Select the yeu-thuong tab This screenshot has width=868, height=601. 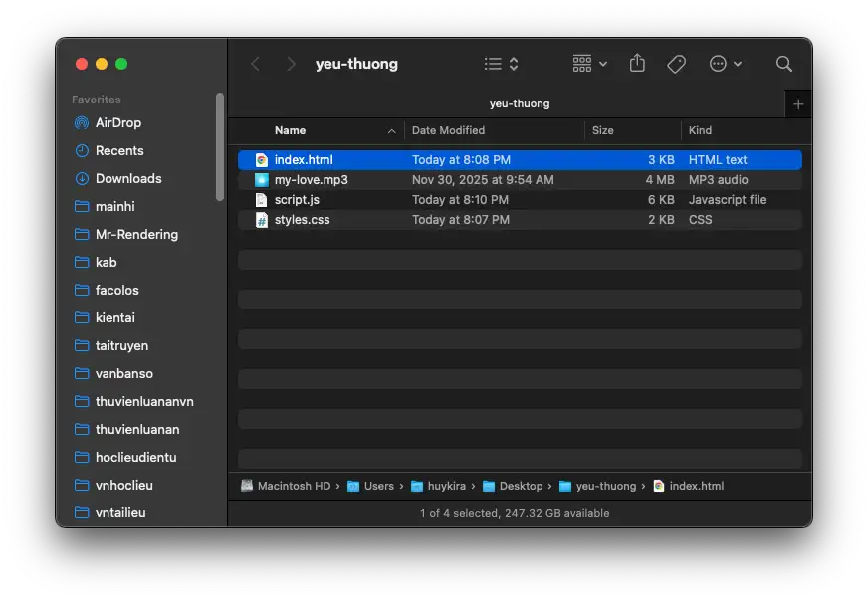[519, 103]
